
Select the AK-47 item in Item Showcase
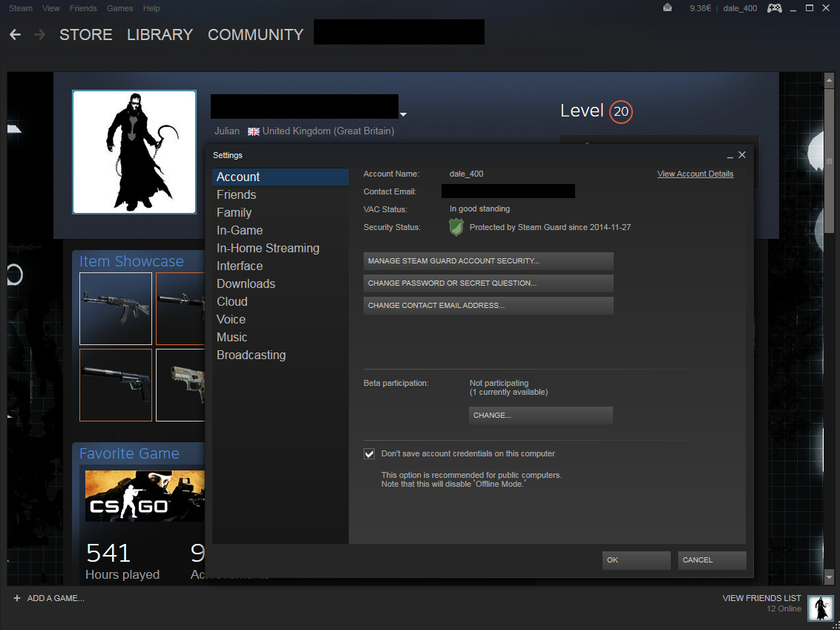tap(116, 309)
